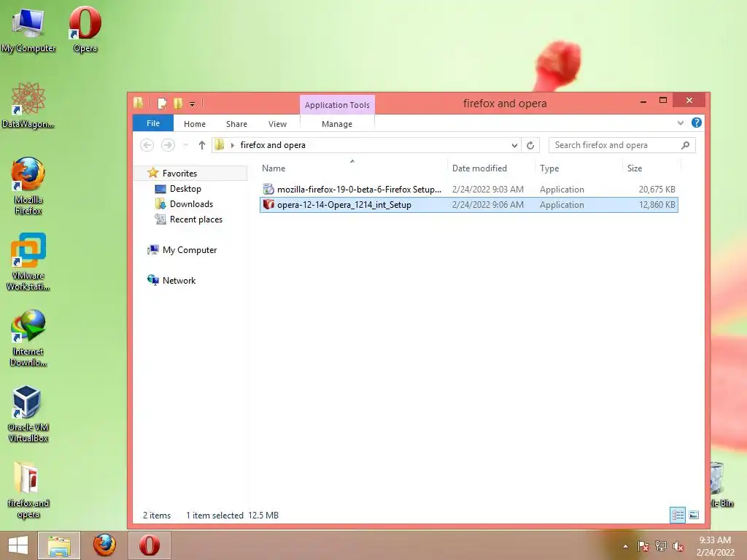
Task: Open Recycle Bin behind the Explorer window
Action: click(721, 485)
